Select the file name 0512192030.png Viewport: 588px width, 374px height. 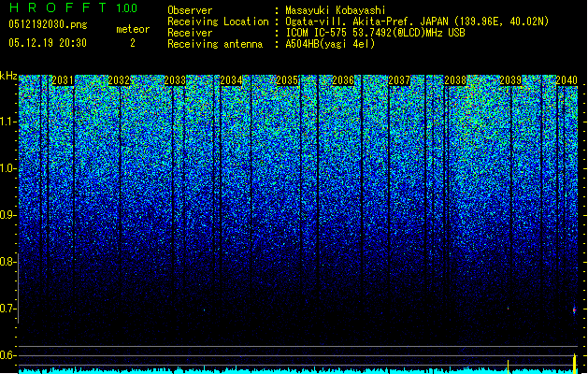[x=48, y=24]
